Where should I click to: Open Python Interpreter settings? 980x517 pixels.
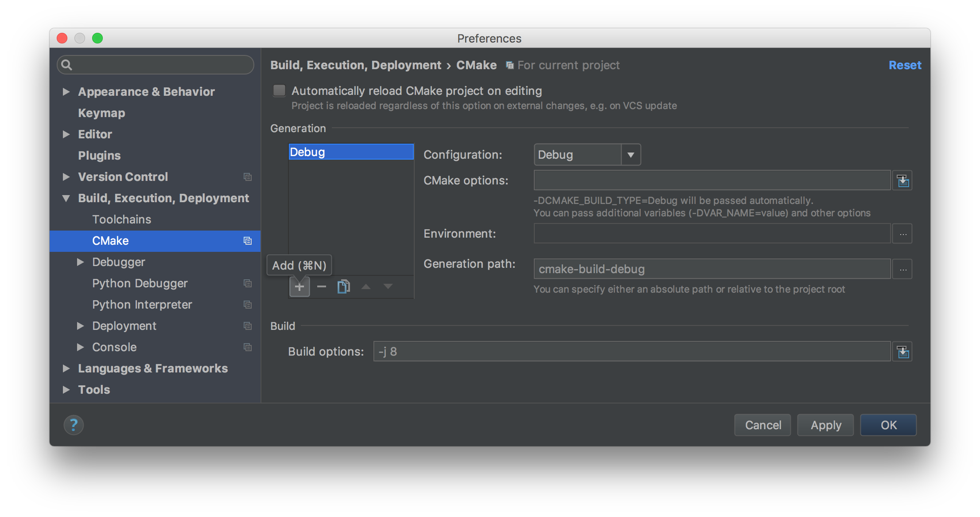coord(142,305)
